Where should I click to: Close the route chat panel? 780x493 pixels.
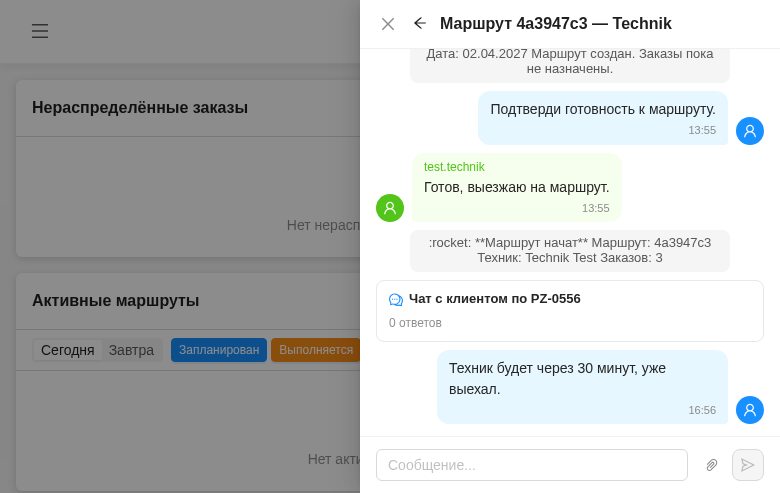point(388,24)
